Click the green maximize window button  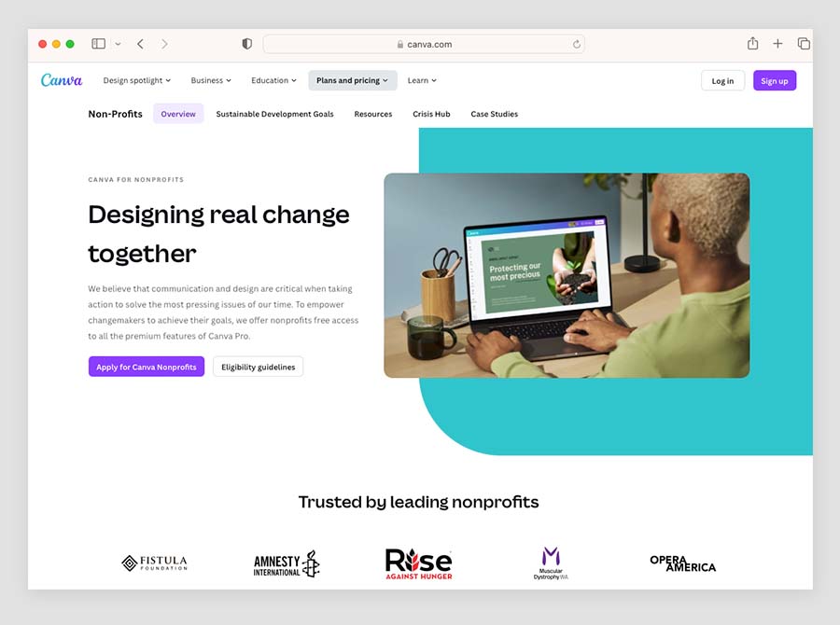click(x=70, y=44)
